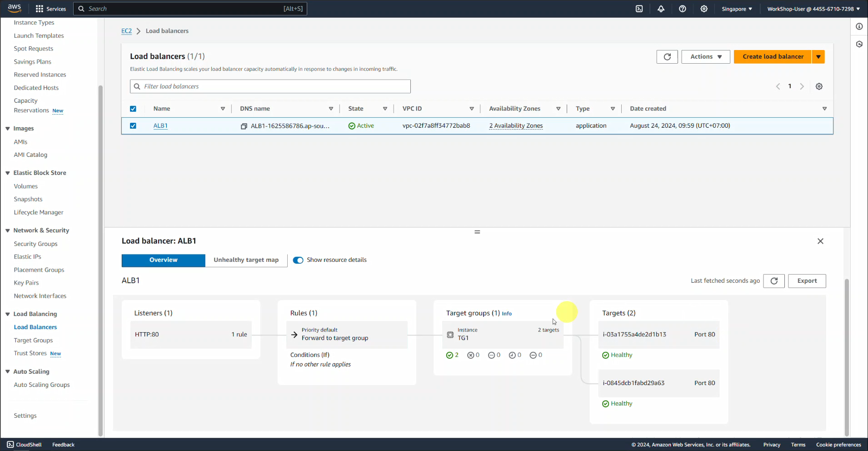The height and width of the screenshot is (451, 868).
Task: Open the notifications bell
Action: coord(661,9)
